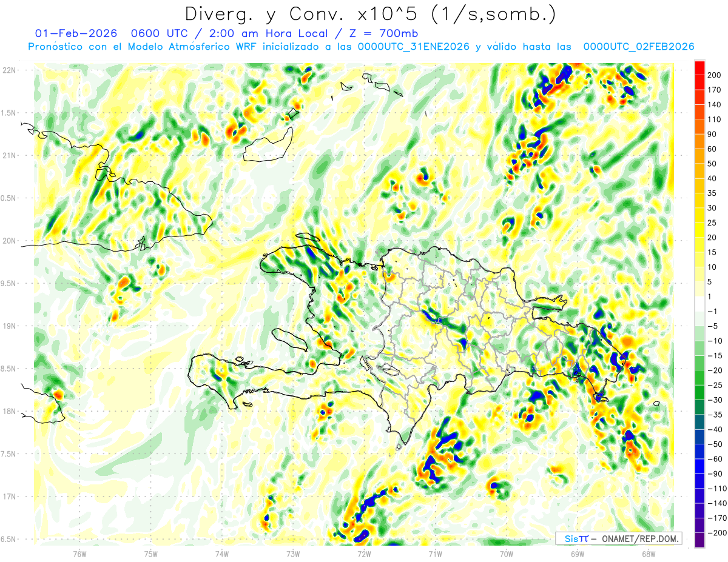Viewport: 728px width, 562px height.
Task: Click the "-170" colorbar value
Action: [718, 518]
